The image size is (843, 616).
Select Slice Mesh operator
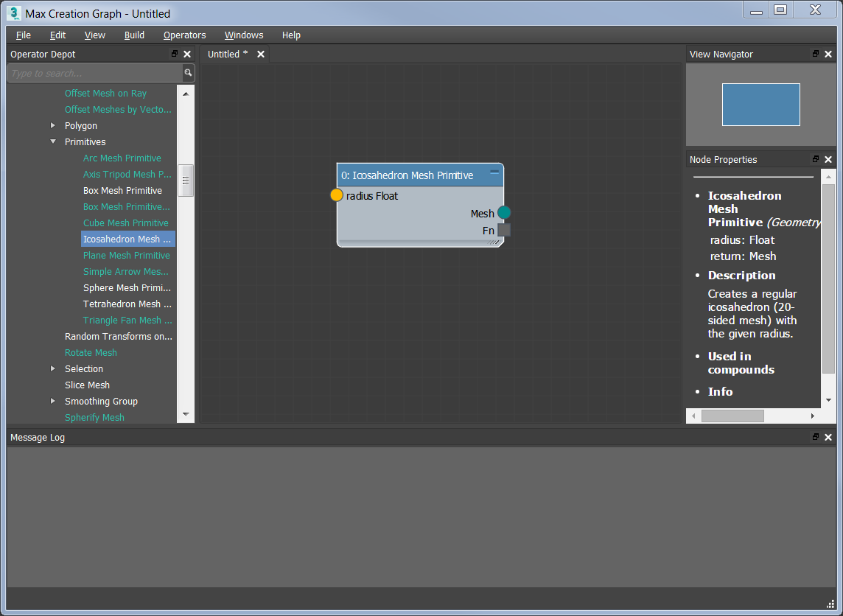coord(87,385)
